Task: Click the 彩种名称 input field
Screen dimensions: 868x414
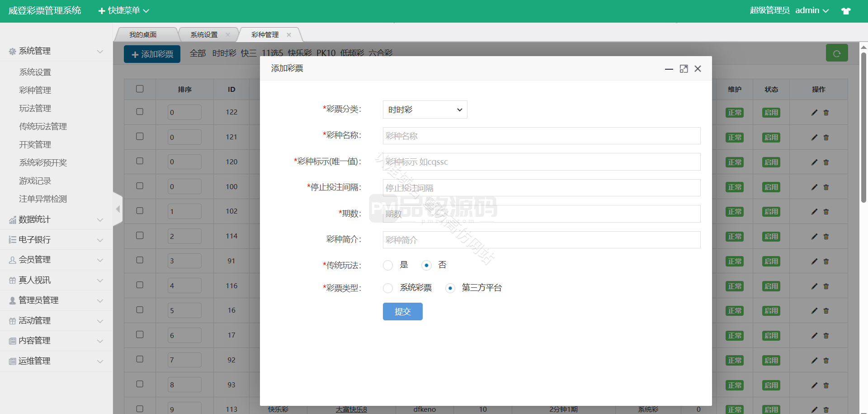Action: (x=541, y=136)
